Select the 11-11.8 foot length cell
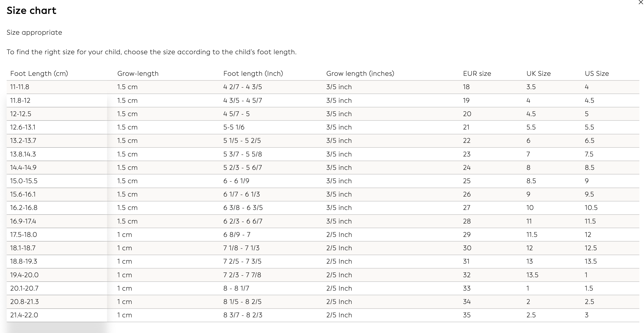The height and width of the screenshot is (333, 644). (x=20, y=87)
